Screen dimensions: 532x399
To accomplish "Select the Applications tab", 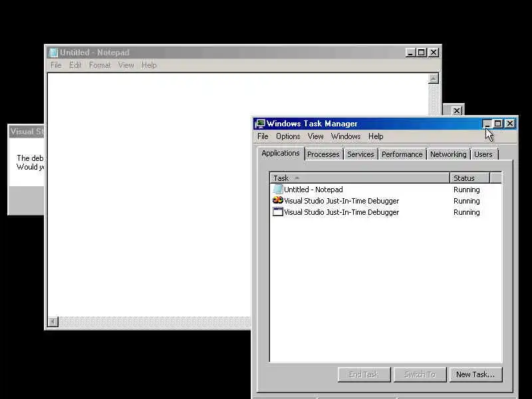I will pyautogui.click(x=281, y=154).
